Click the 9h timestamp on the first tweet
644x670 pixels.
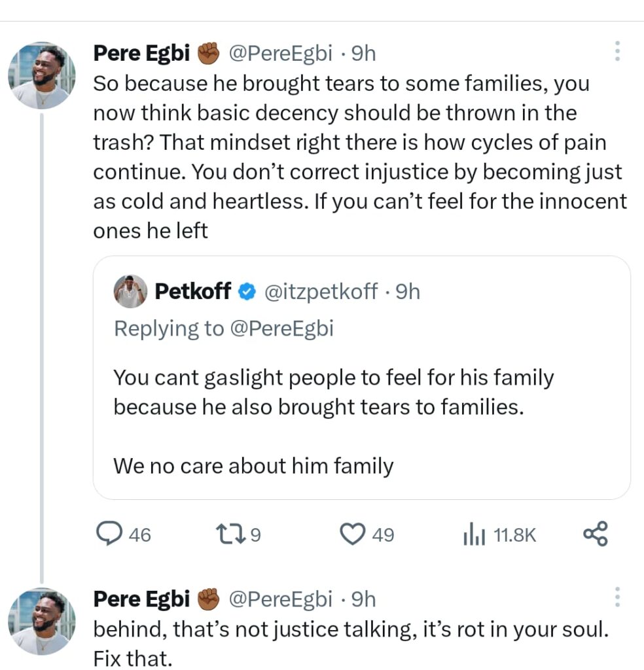coord(364,54)
